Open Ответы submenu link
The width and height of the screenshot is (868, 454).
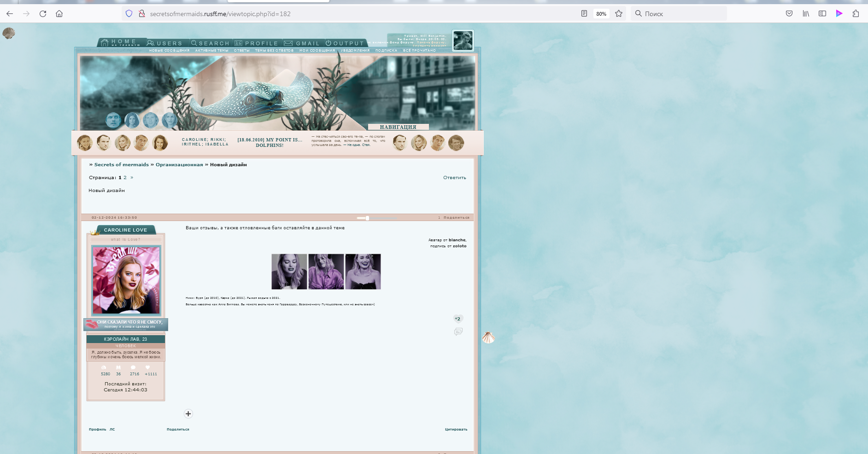pyautogui.click(x=241, y=51)
